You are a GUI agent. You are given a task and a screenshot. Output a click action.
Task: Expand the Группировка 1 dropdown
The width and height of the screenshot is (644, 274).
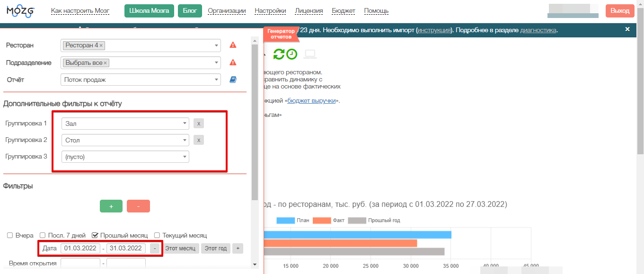click(x=125, y=124)
